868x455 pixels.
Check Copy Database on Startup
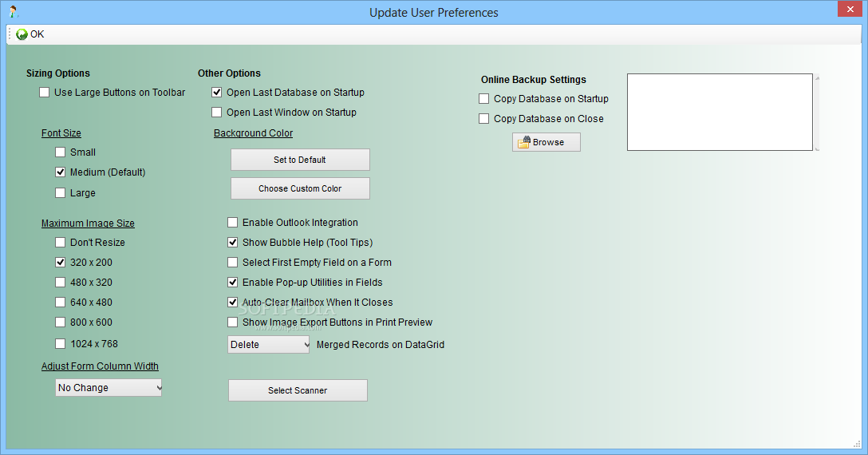pos(483,99)
